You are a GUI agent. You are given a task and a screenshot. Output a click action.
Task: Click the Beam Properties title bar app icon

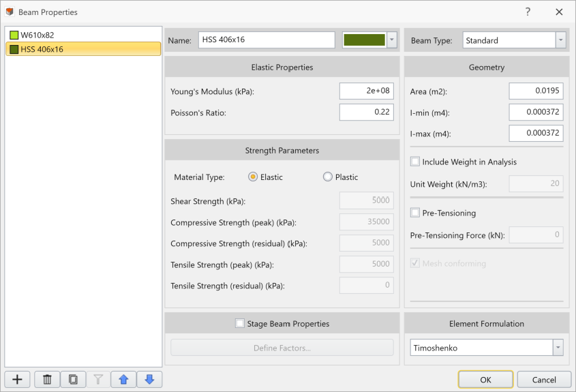tap(10, 12)
